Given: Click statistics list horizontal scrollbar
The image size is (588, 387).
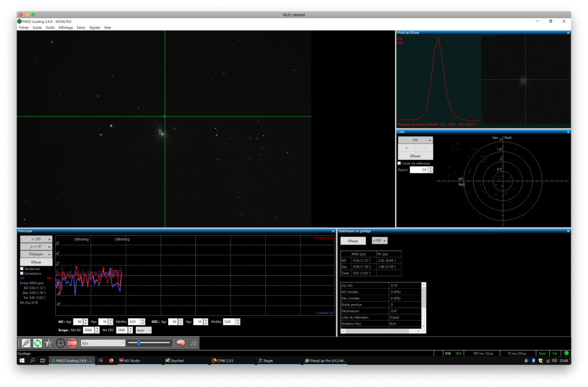Looking at the screenshot, I should click(x=380, y=331).
